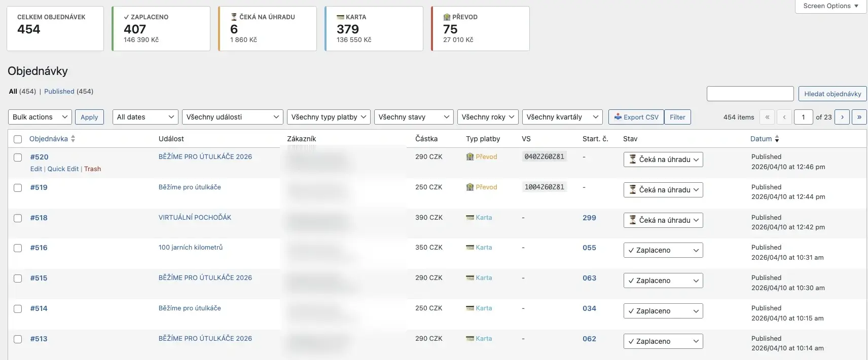Image resolution: width=868 pixels, height=360 pixels.
Task: Open Quick Edit for order #520
Action: click(x=63, y=169)
